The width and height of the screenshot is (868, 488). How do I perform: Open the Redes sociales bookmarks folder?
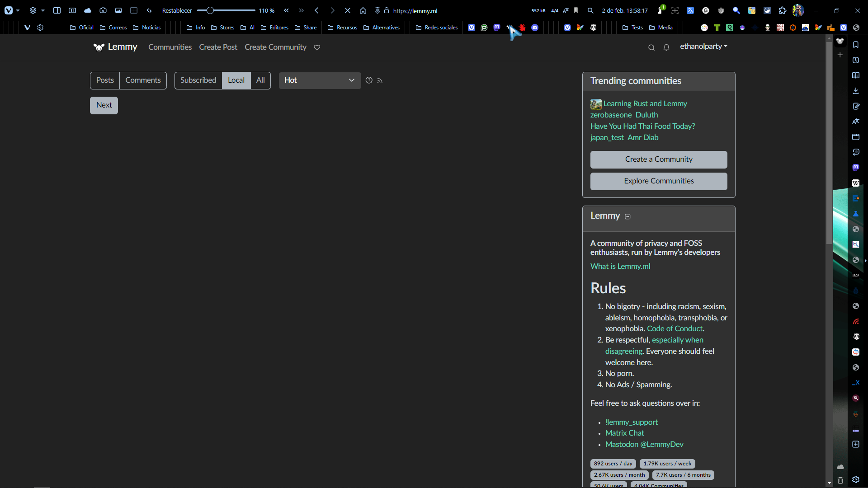(x=437, y=28)
